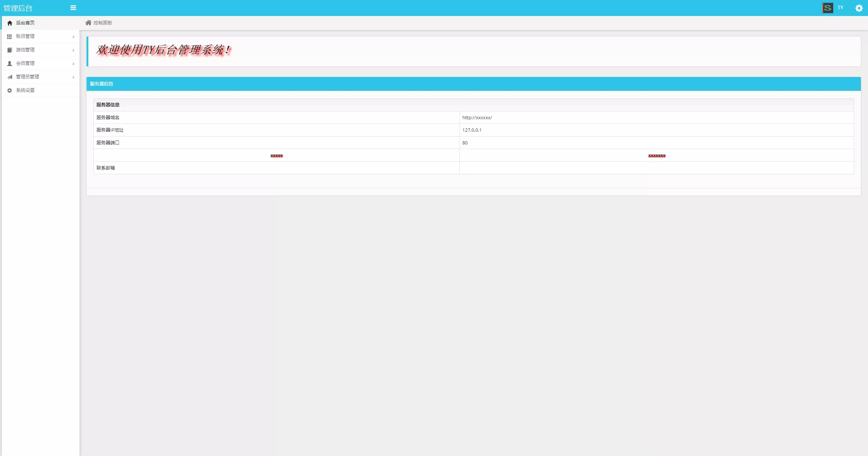The height and width of the screenshot is (456, 868).
Task: Click the 控制面板 breadcrumb link
Action: pyautogui.click(x=103, y=23)
